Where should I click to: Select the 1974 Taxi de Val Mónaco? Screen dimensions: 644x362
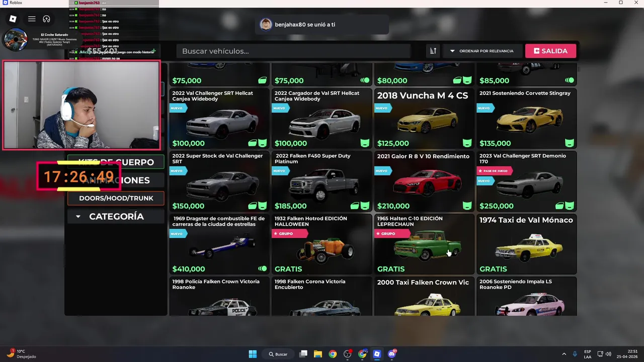tap(526, 244)
